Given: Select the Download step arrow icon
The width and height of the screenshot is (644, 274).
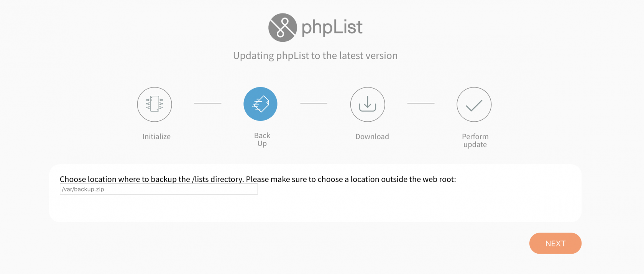Looking at the screenshot, I should tap(368, 104).
